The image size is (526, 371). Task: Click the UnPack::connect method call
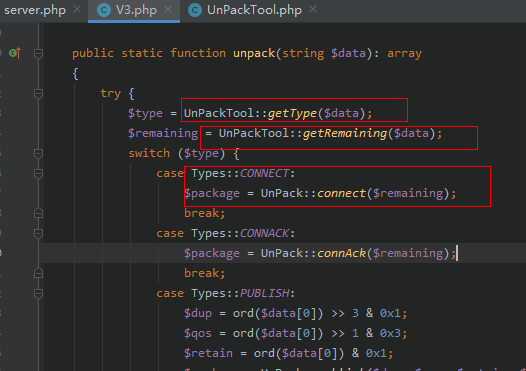click(x=341, y=193)
